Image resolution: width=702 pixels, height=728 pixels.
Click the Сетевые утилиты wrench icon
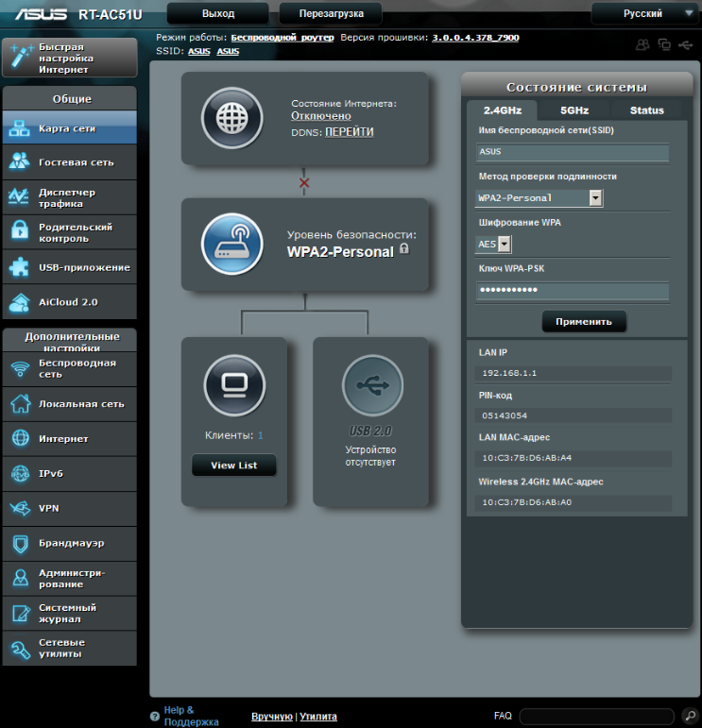pos(21,649)
